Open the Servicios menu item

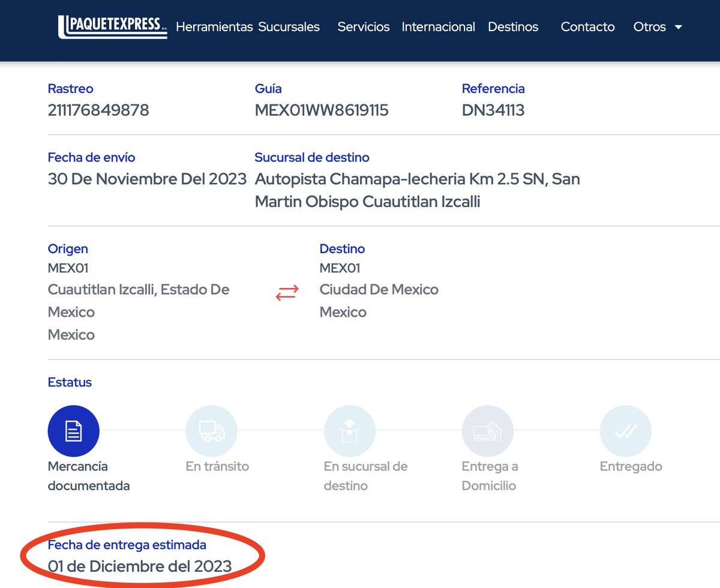(364, 27)
